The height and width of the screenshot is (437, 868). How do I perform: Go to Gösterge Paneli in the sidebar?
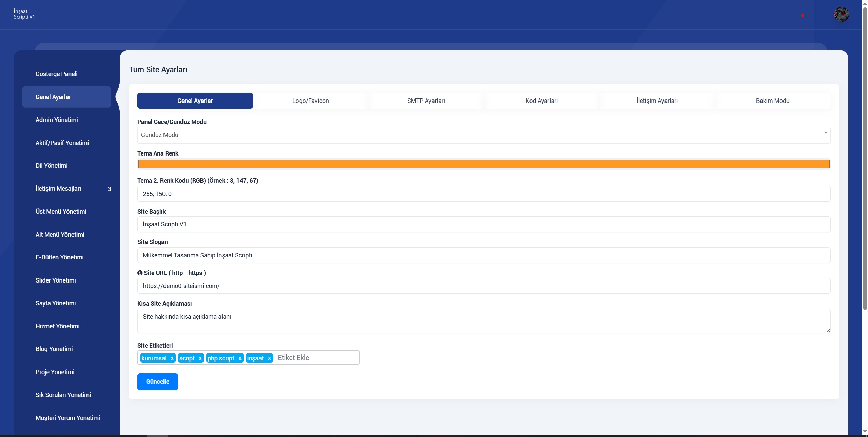(57, 74)
